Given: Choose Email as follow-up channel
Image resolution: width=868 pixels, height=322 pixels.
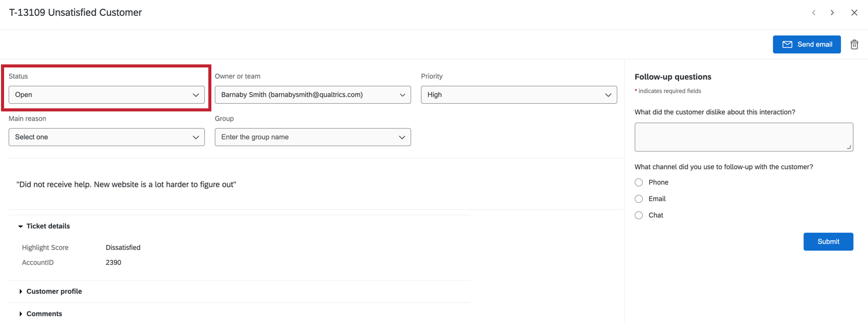Looking at the screenshot, I should 639,199.
